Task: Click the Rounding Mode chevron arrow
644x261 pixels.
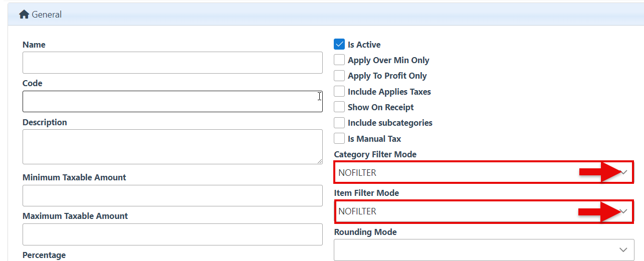Action: point(623,249)
